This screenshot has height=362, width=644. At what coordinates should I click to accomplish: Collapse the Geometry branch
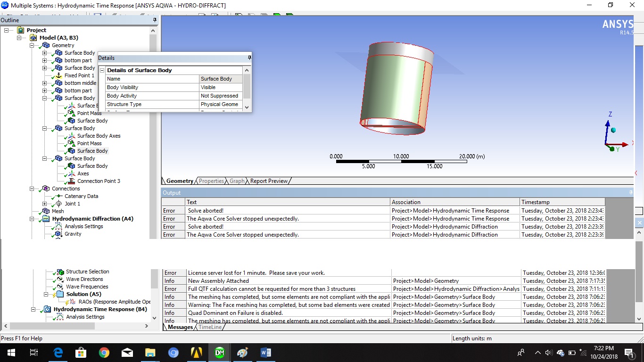pos(32,45)
